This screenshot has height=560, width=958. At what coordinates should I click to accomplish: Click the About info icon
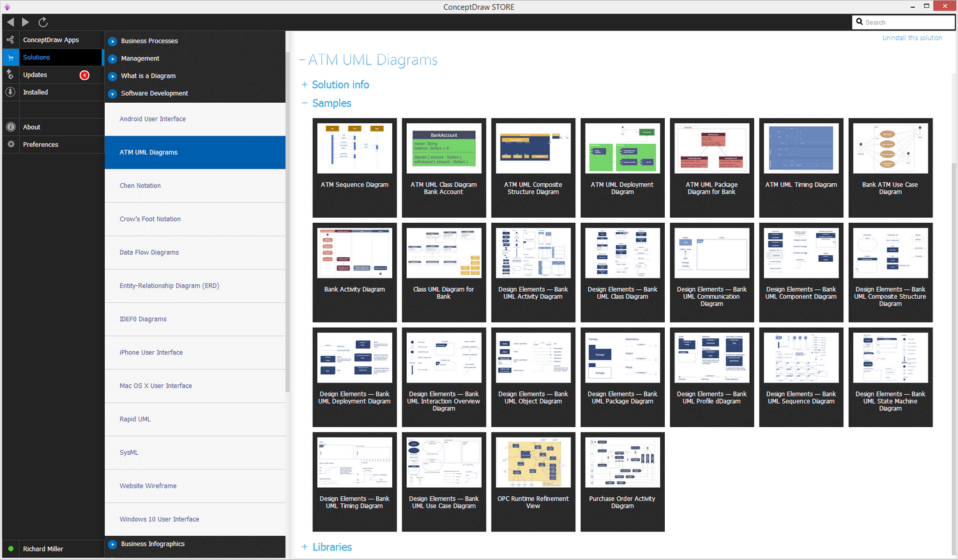pos(10,127)
